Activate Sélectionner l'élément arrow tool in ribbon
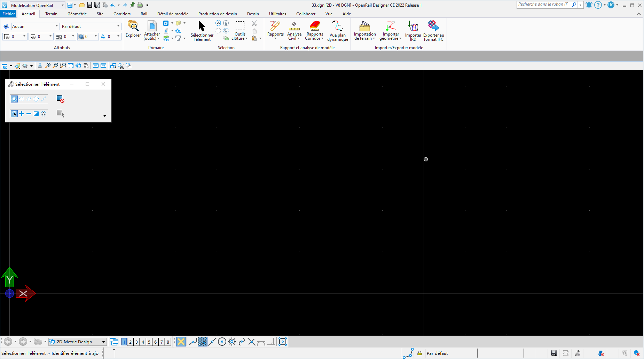The height and width of the screenshot is (359, 644). [x=202, y=31]
